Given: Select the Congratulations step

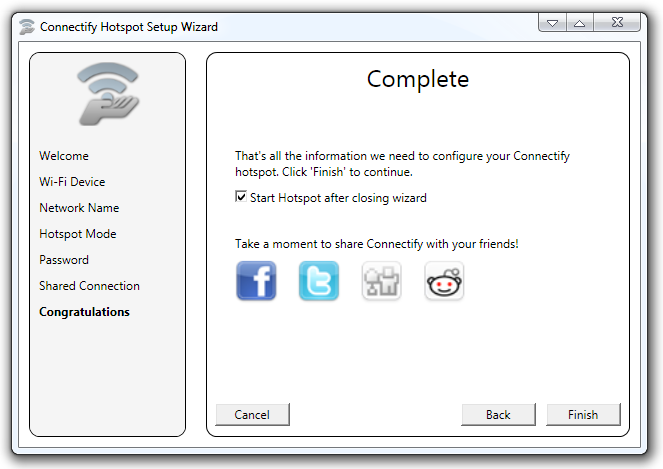Looking at the screenshot, I should 85,312.
